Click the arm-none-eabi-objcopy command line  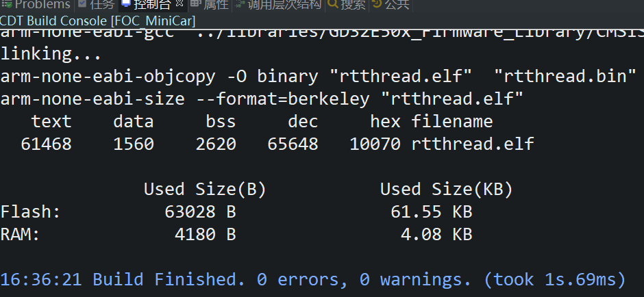(x=319, y=76)
